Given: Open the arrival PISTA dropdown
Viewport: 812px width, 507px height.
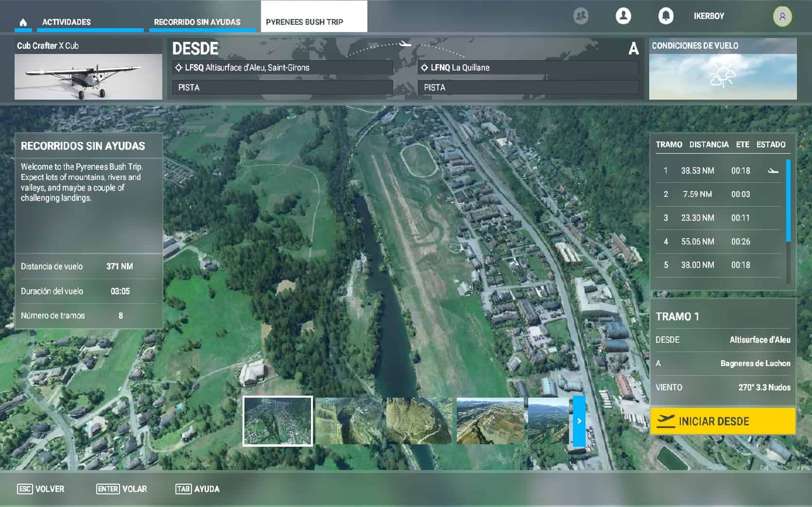Looking at the screenshot, I should pyautogui.click(x=528, y=87).
